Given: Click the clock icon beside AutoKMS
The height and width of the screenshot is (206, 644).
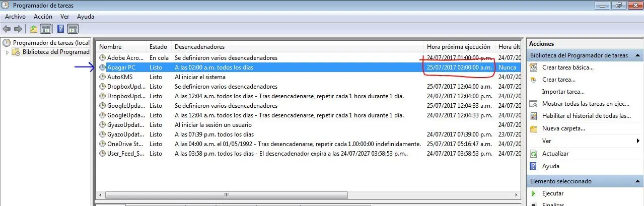Looking at the screenshot, I should (x=103, y=77).
